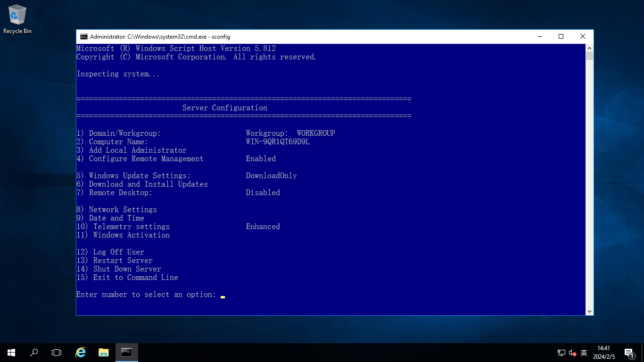The width and height of the screenshot is (644, 362).
Task: Click 'Inspecting system...' text
Action: [x=118, y=74]
